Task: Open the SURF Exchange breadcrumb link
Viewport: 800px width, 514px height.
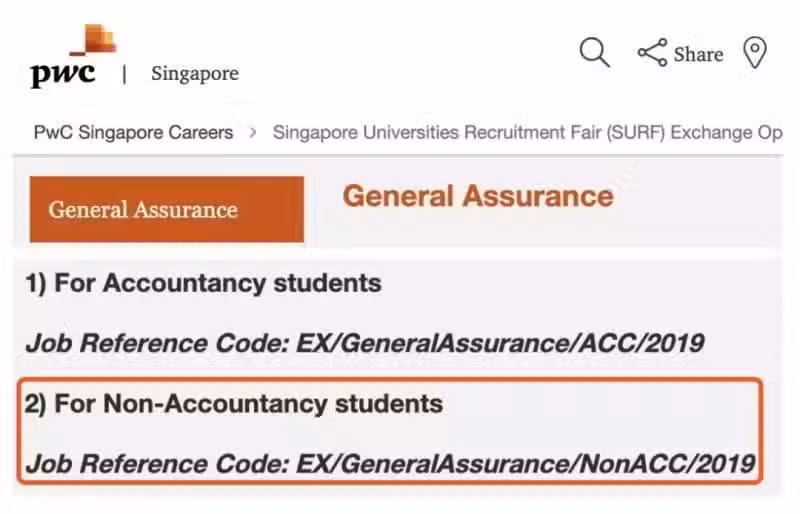Action: [528, 133]
